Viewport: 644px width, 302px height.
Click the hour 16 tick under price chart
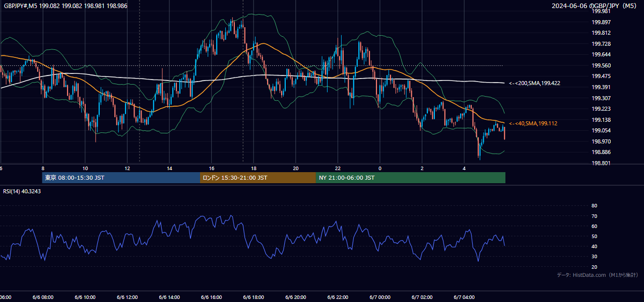click(211, 168)
